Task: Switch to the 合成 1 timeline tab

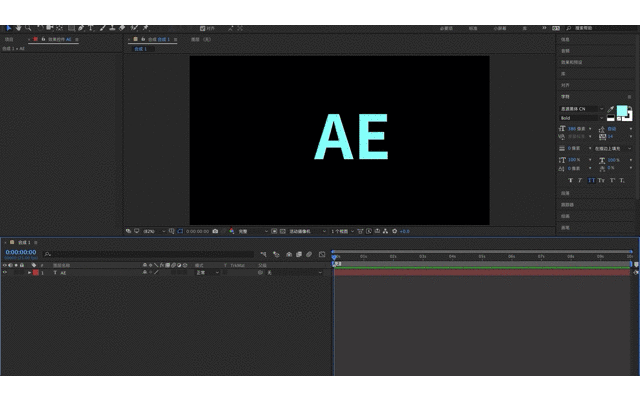Action: pyautogui.click(x=24, y=242)
